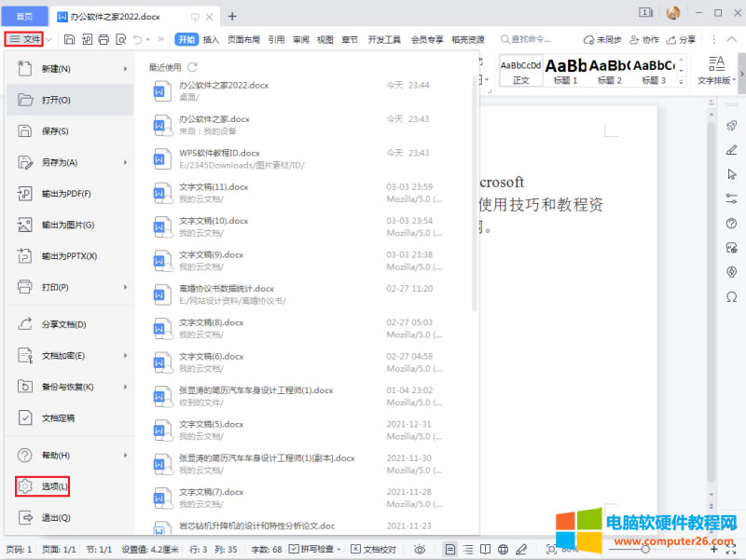This screenshot has width=746, height=560.
Task: Click the Undo arrow icon
Action: point(139,39)
